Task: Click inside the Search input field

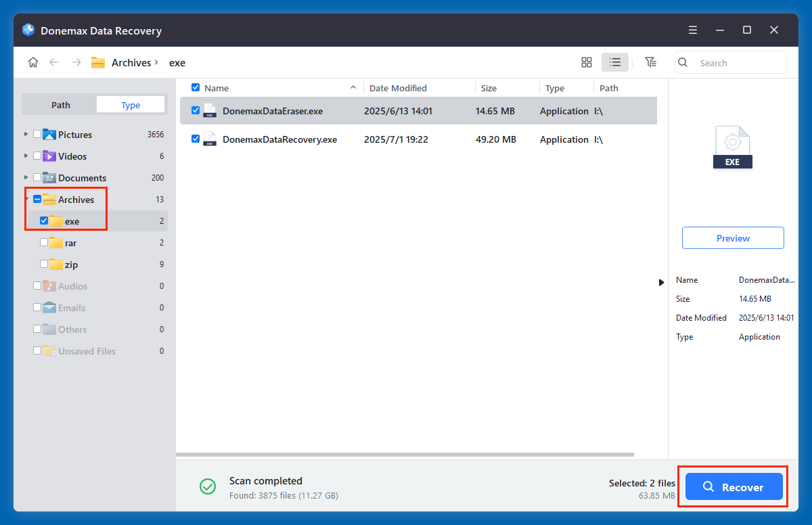Action: point(731,62)
